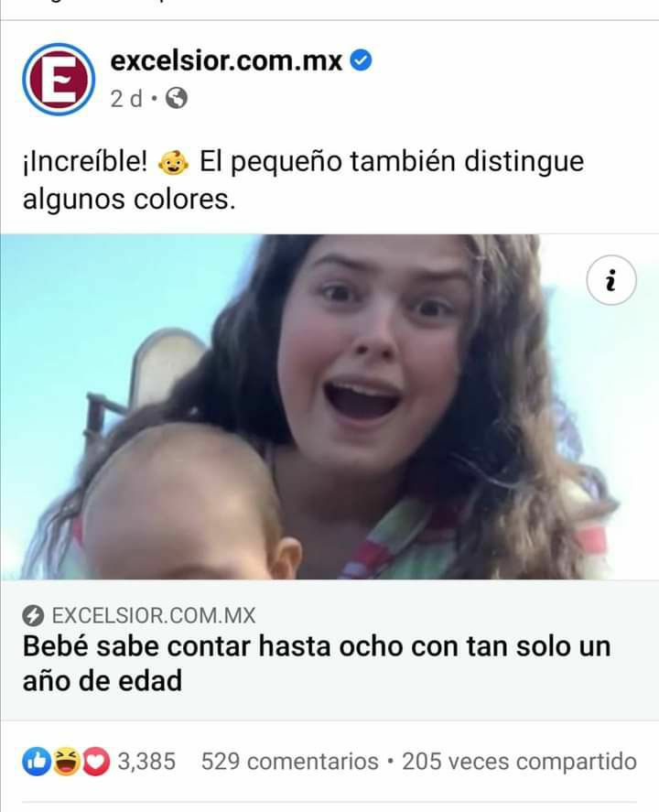
Task: Click the globe public privacy icon
Action: (x=176, y=98)
